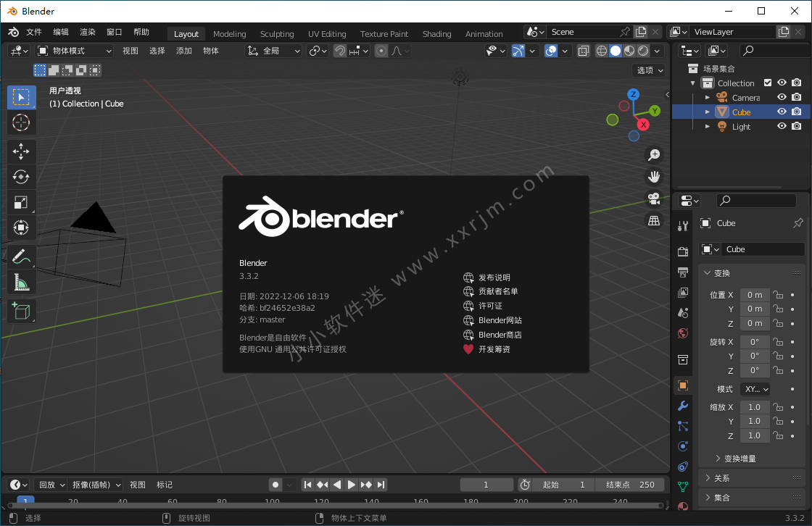Hide Camera in the viewport via eye
This screenshot has width=812, height=526.
[x=782, y=97]
